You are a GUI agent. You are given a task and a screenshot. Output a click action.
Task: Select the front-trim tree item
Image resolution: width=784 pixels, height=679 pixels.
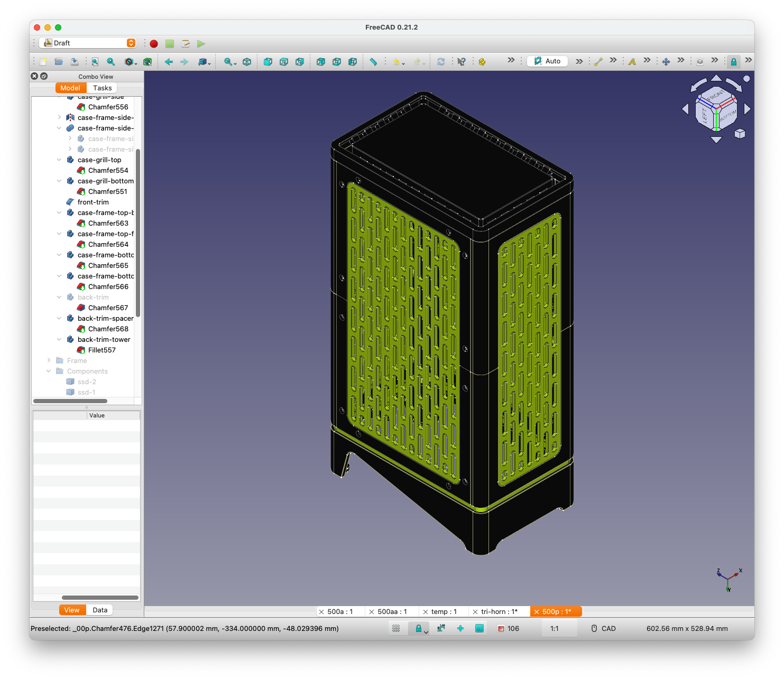(93, 202)
